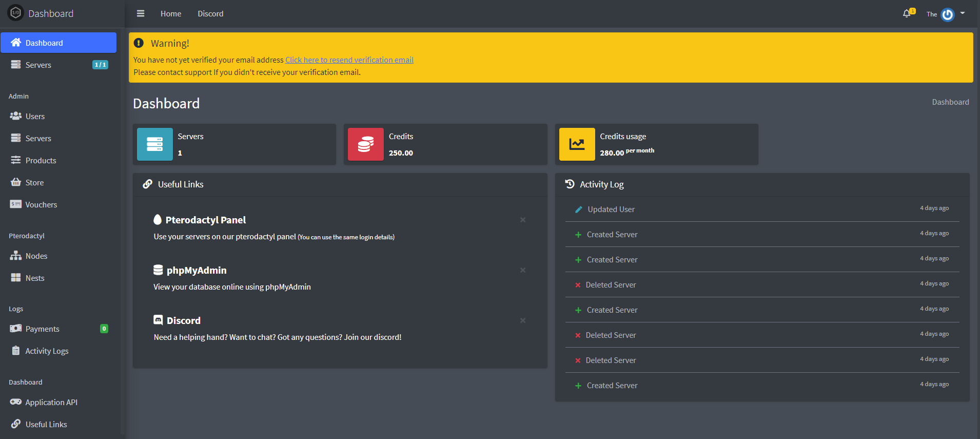
Task: Dismiss the Pterodactyl Panel link card
Action: click(x=523, y=220)
